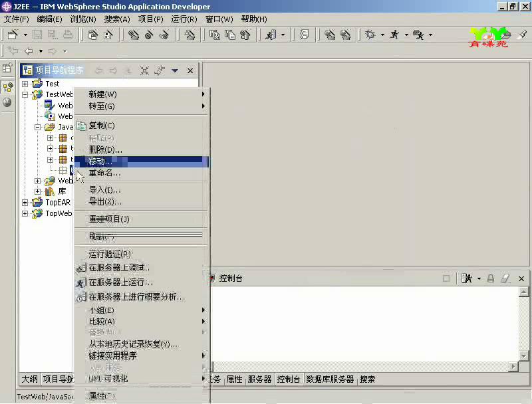Screen dimensions: 532x404
Task: Open the navigator view menu triangle
Action: tap(175, 70)
